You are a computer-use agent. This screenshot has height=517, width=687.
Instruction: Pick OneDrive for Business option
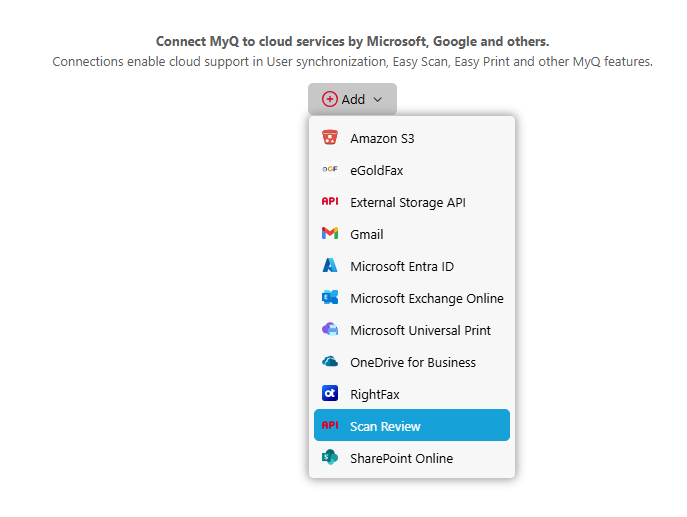tap(412, 362)
